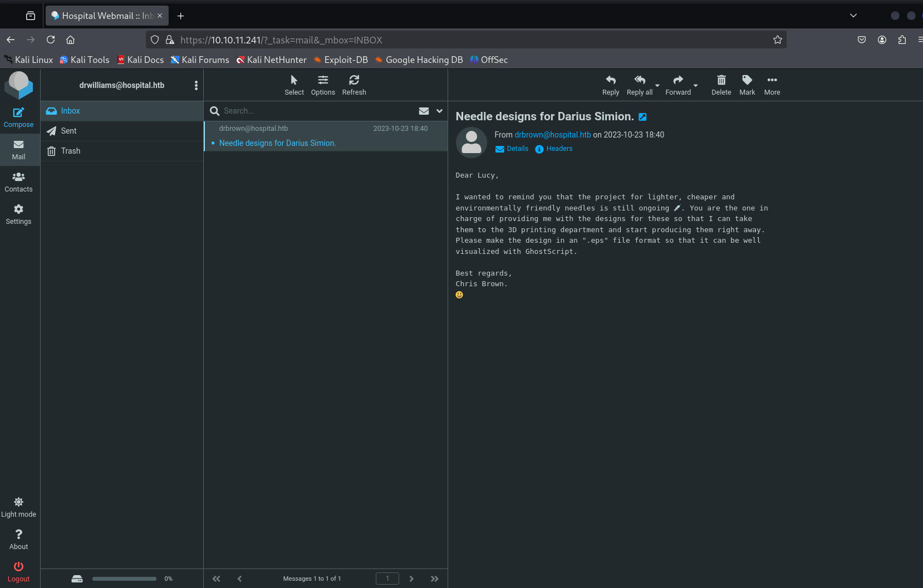Expand the search options chevron
The width and height of the screenshot is (923, 588).
click(x=439, y=111)
